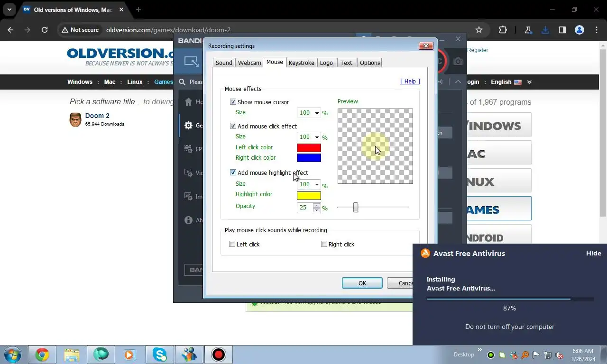The image size is (607, 364).
Task: Open Bandicam Home sidebar icon
Action: point(189,102)
